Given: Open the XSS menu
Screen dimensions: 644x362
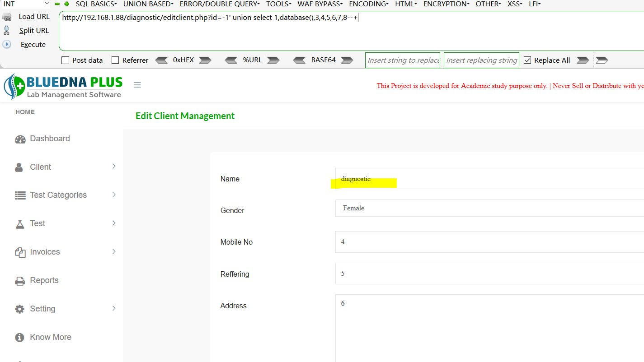Looking at the screenshot, I should tap(515, 4).
